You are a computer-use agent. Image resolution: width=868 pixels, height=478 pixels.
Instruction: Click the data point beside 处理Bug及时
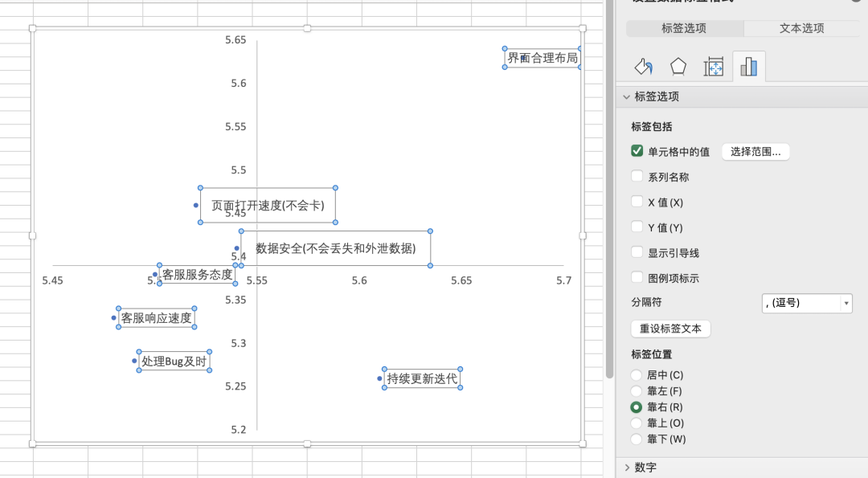pos(134,361)
